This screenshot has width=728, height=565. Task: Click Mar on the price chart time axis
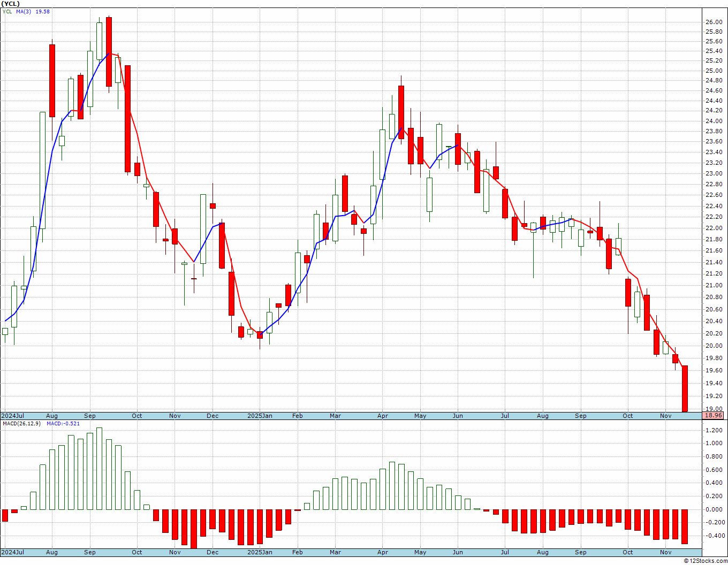pyautogui.click(x=336, y=416)
